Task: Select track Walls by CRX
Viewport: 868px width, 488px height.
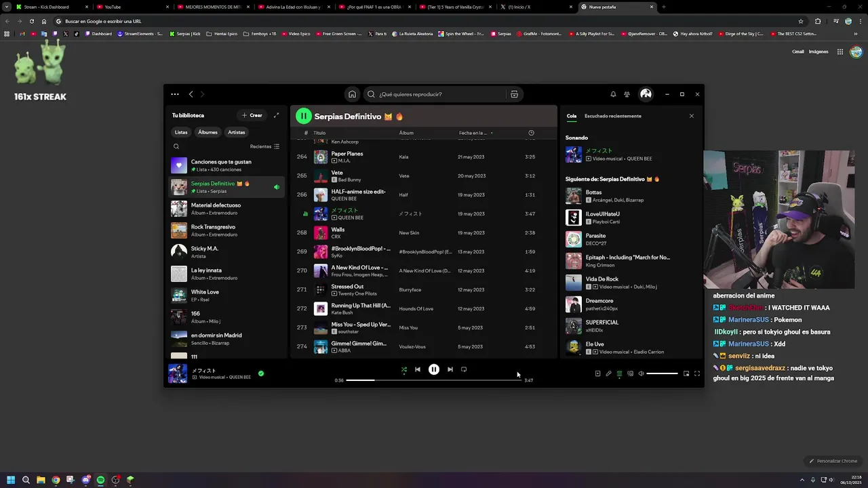Action: pyautogui.click(x=423, y=232)
